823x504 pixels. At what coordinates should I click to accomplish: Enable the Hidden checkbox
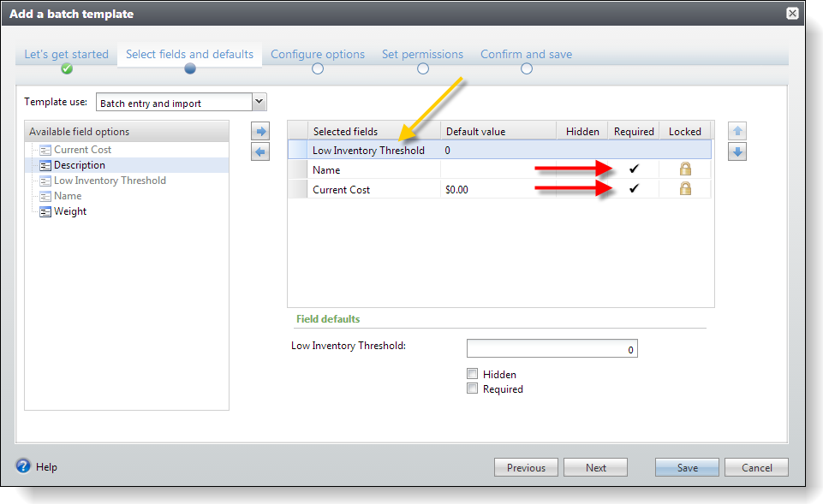(472, 374)
